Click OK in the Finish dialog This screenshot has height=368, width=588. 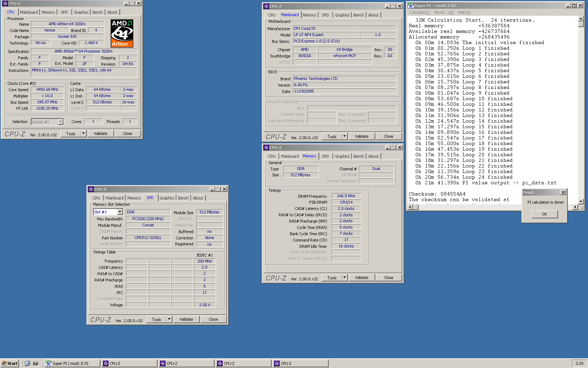[544, 214]
